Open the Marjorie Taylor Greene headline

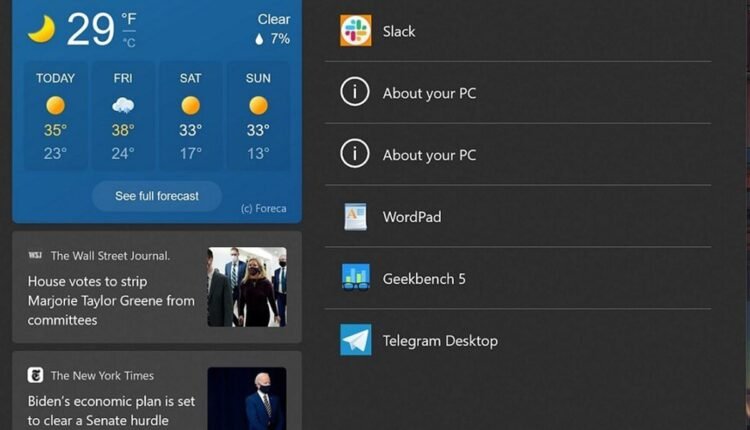[111, 301]
